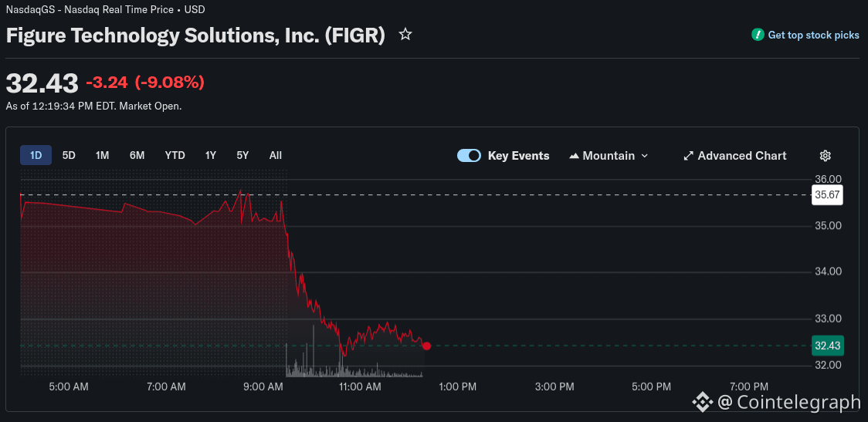The height and width of the screenshot is (422, 868).
Task: Click the (-9.08%) percent change value
Action: point(169,83)
